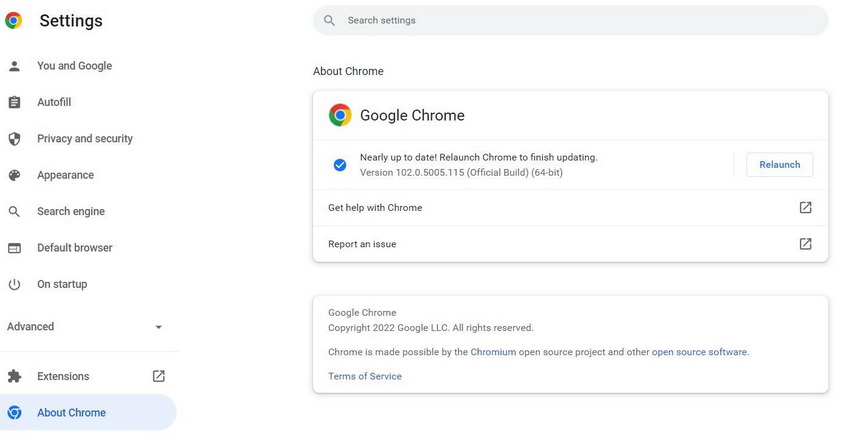Image resolution: width=850 pixels, height=447 pixels.
Task: Click the Advanced dropdown arrow
Action: [158, 327]
